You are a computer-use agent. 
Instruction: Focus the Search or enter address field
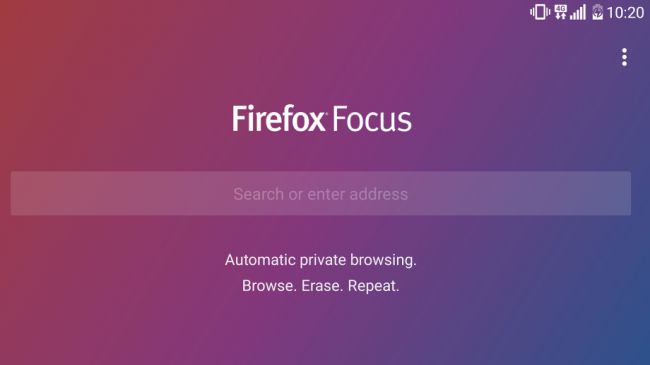pyautogui.click(x=321, y=193)
